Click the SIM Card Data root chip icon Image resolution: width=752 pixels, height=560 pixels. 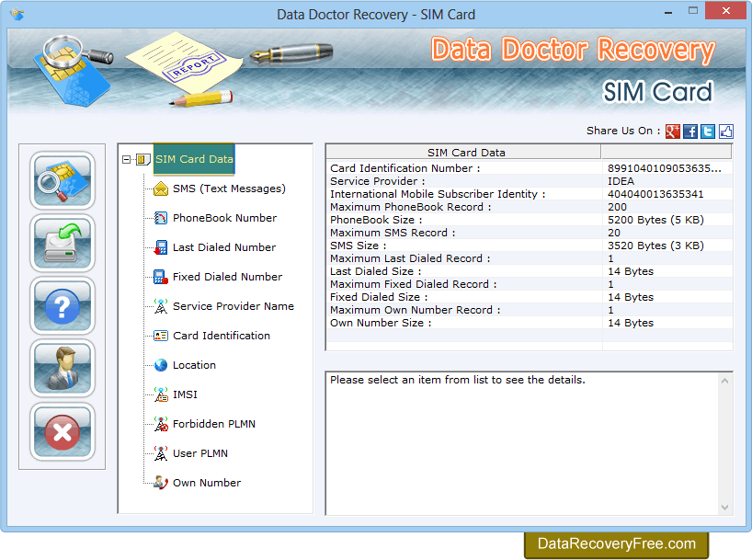(x=142, y=159)
